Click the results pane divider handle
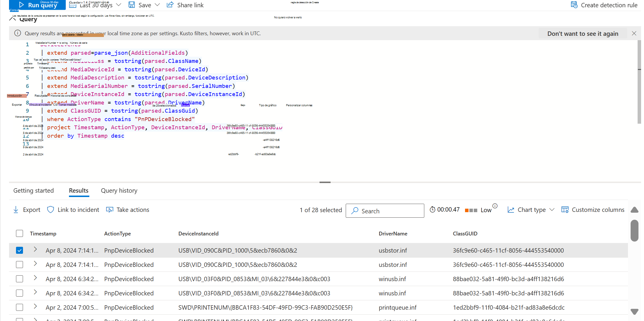 point(325,182)
